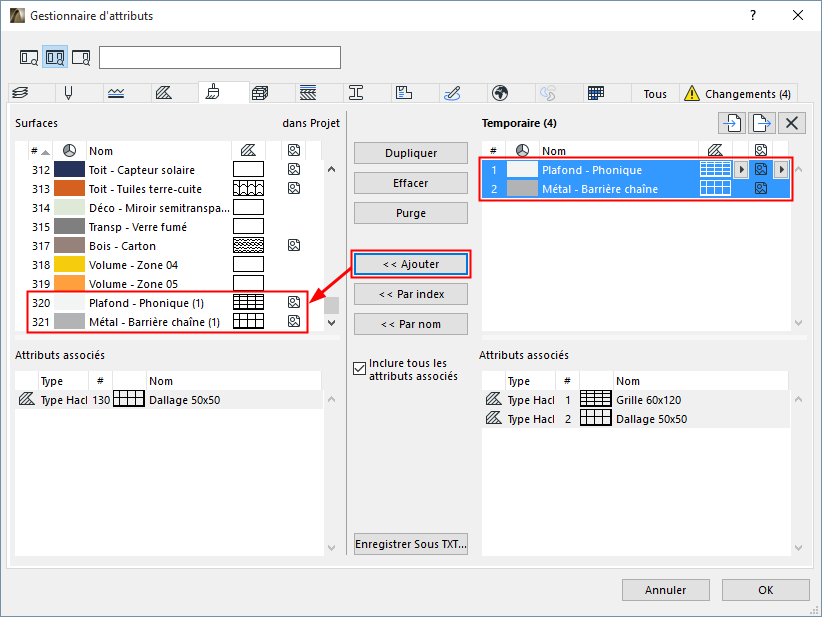Open the Zone Categories tab icon
The width and height of the screenshot is (822, 617).
tap(404, 93)
